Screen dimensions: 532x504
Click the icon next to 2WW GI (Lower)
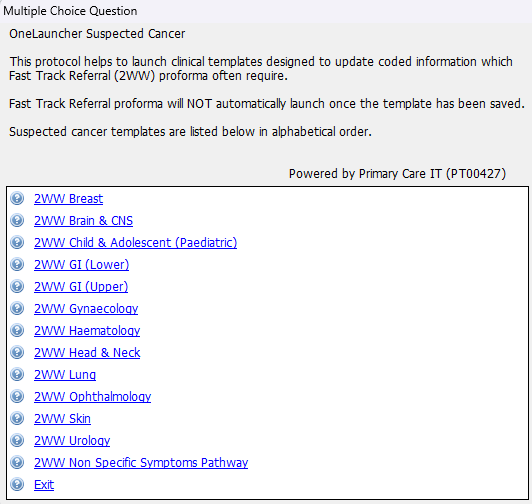17,264
